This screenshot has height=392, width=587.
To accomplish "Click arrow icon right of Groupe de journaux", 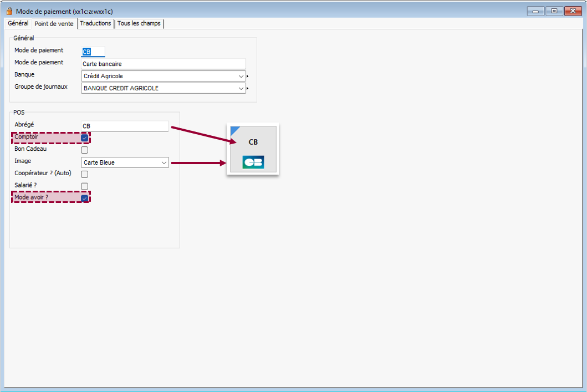I will tap(247, 89).
